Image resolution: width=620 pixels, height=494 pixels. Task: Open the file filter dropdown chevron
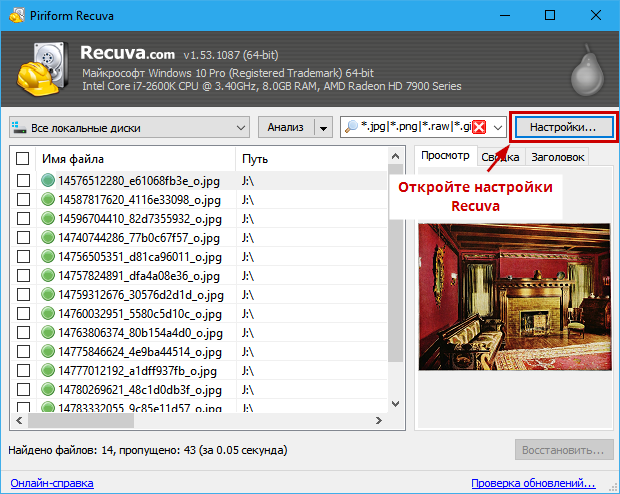(x=498, y=127)
